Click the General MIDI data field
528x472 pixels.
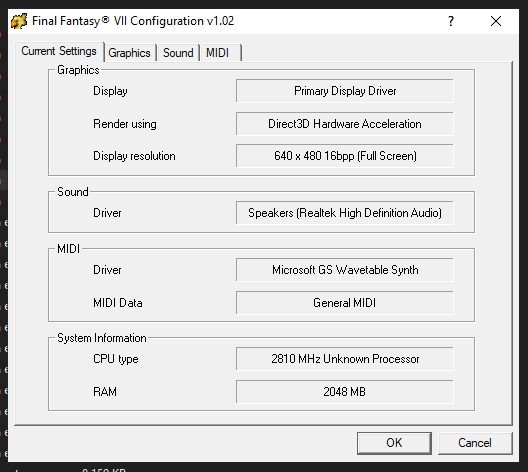click(344, 303)
